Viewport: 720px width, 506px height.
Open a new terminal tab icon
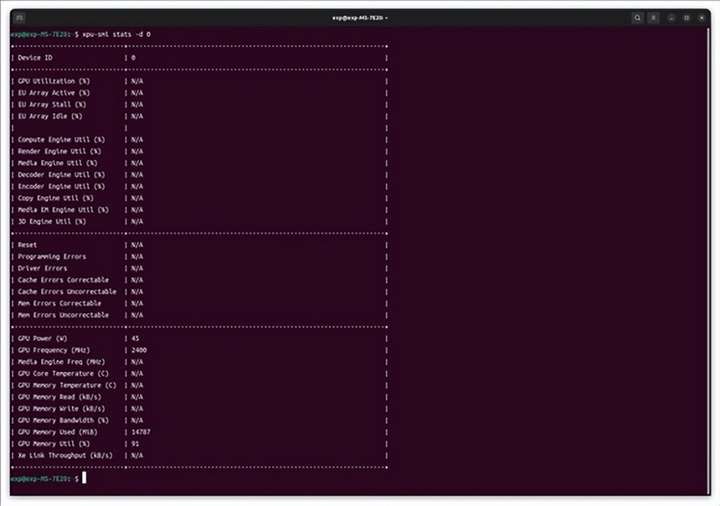tap(19, 18)
